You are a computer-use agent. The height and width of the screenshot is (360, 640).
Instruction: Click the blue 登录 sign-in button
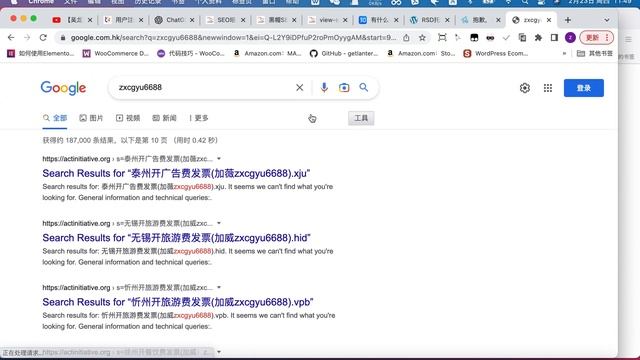584,88
